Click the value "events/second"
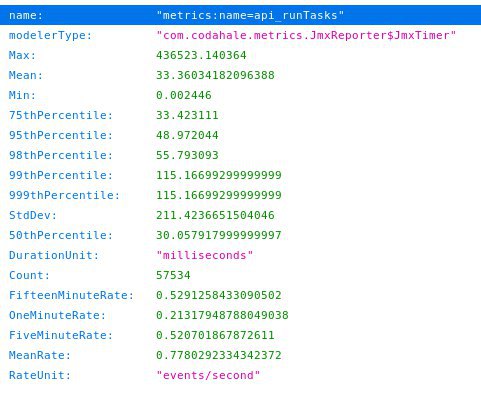This screenshot has width=481, height=417. 208,375
